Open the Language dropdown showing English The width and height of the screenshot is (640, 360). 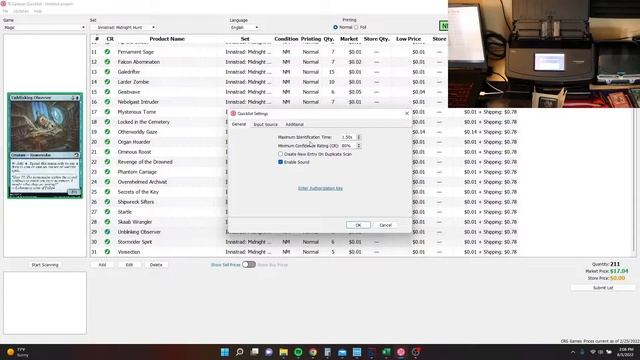244,27
